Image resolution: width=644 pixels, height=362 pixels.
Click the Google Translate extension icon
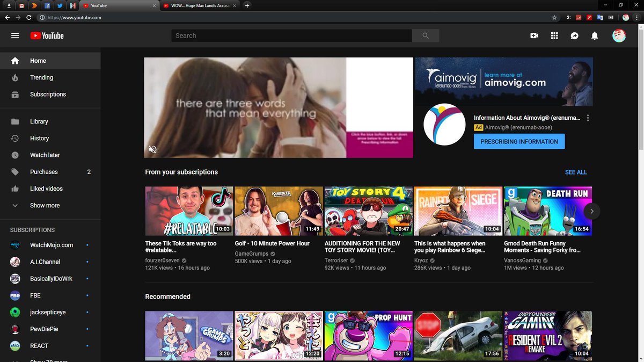click(600, 17)
